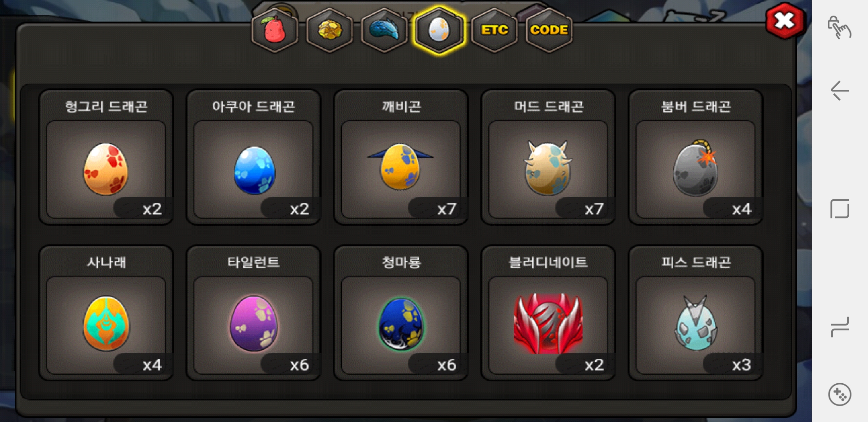Open the fruit food inventory tab
Screen dimensions: 868x422
pyautogui.click(x=275, y=30)
